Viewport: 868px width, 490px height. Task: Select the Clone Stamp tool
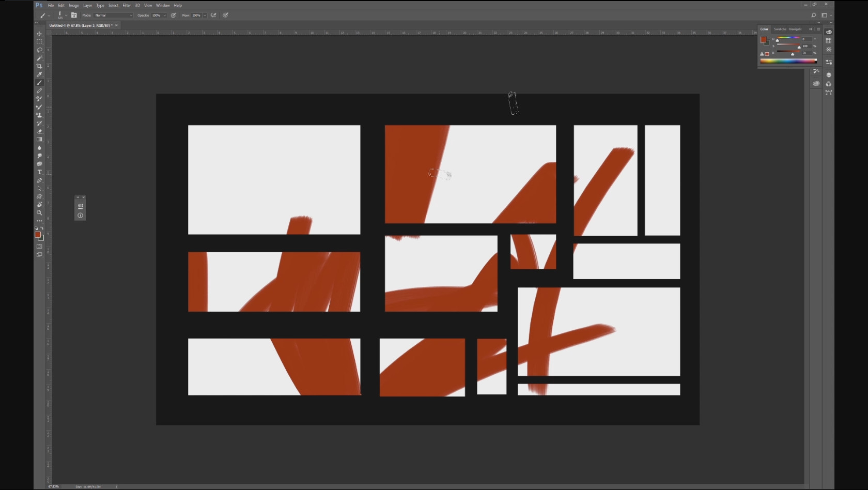39,115
